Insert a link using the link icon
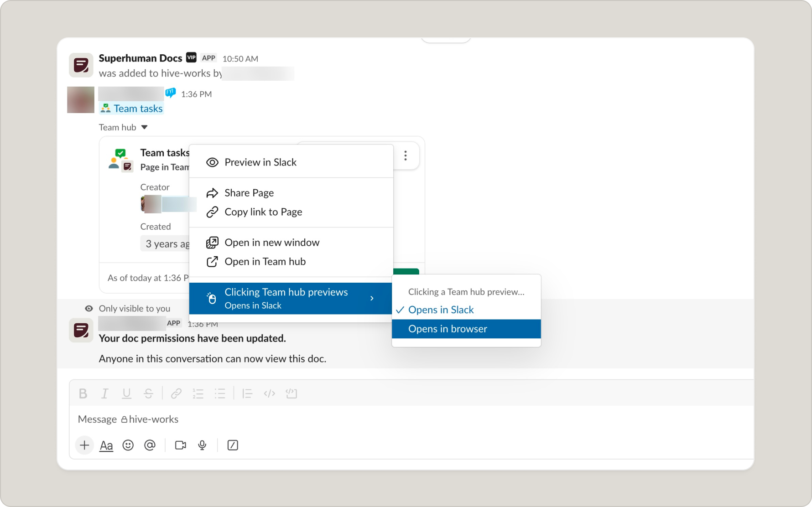 tap(176, 393)
